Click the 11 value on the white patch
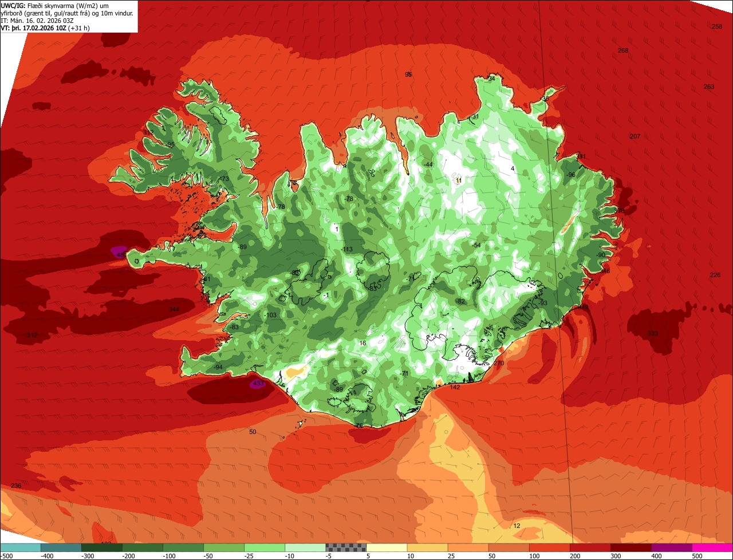733x560 pixels. point(459,180)
